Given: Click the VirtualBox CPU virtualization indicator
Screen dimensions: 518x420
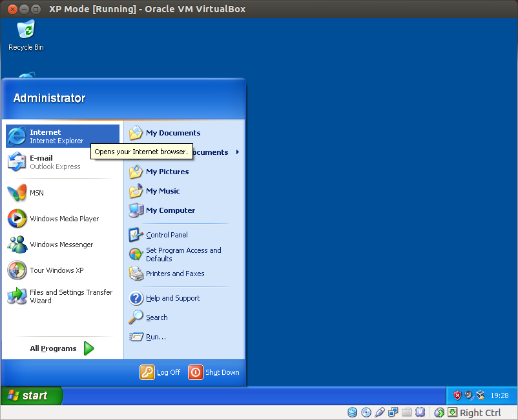Looking at the screenshot, I should click(x=420, y=412).
